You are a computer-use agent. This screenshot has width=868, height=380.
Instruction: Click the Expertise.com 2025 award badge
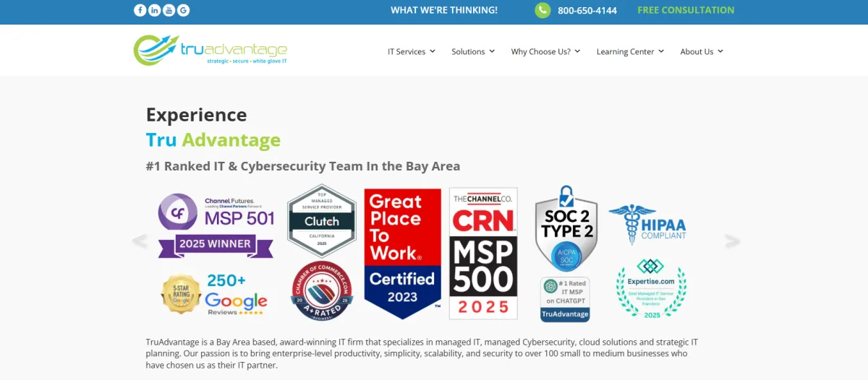tap(650, 289)
